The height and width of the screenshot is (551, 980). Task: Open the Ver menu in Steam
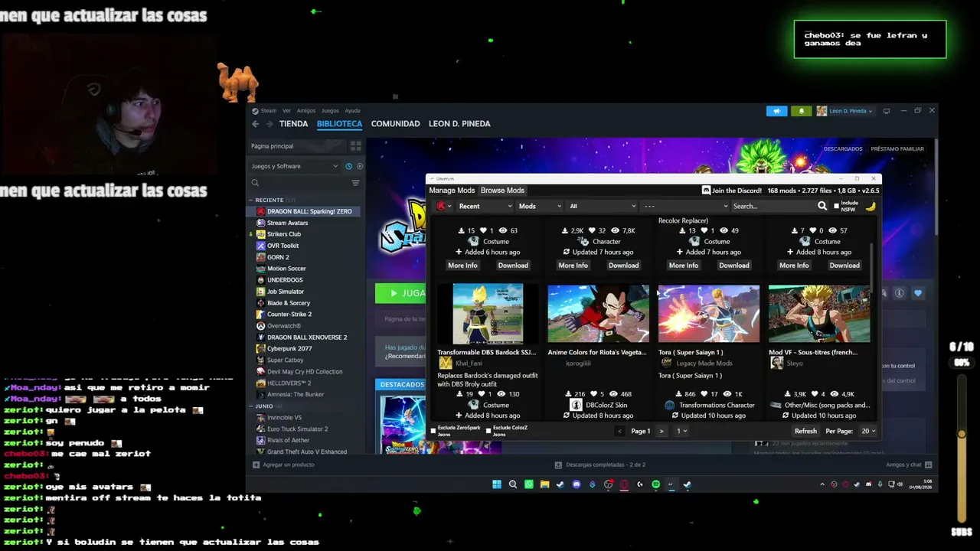tap(286, 111)
